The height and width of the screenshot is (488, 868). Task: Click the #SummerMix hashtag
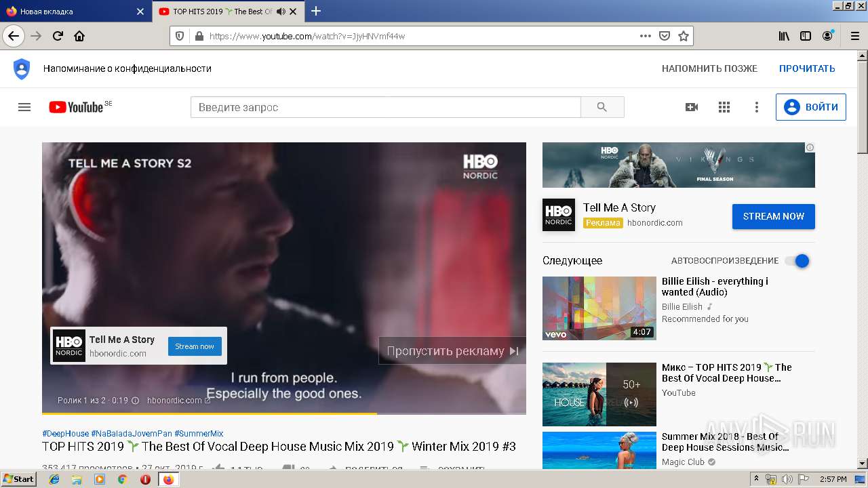point(199,433)
